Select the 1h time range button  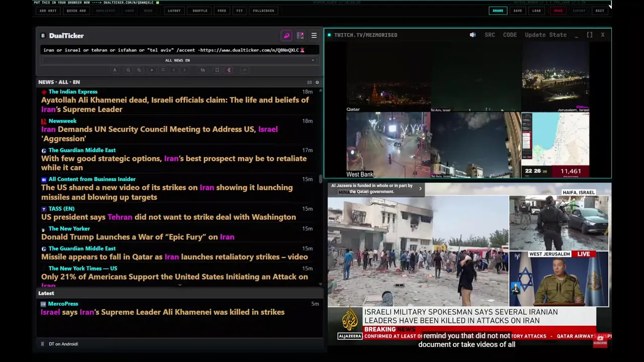[x=202, y=70]
